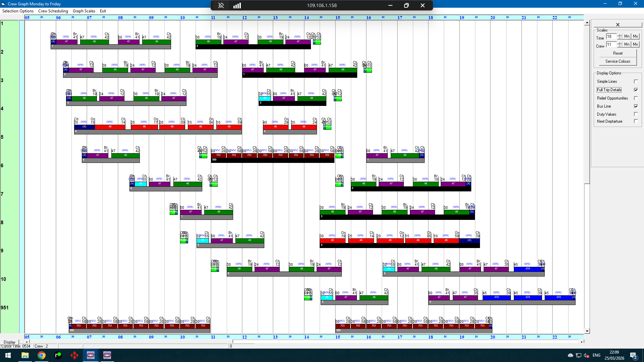Screen dimensions: 644x362
Task: Click the Time scale value field
Action: [x=611, y=37]
